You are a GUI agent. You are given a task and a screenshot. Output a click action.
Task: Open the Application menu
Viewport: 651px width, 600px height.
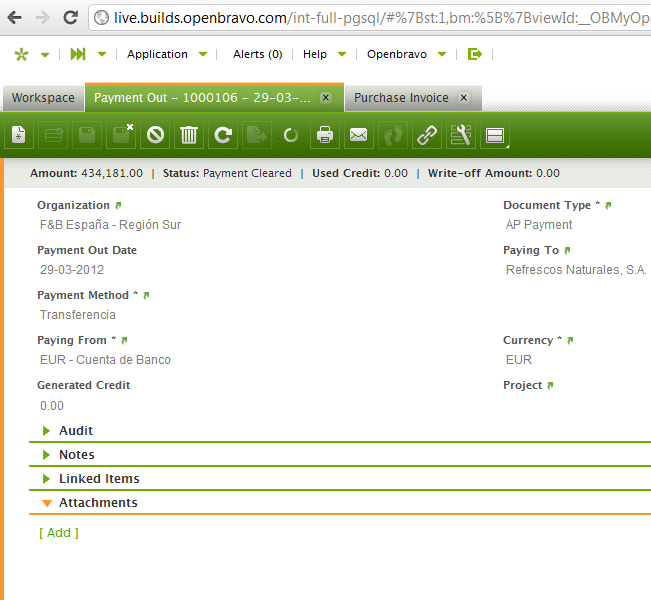167,54
